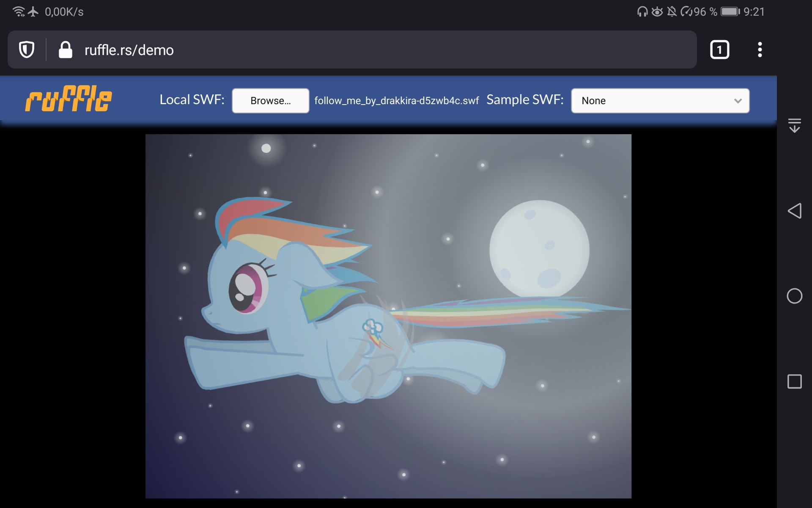
Task: Open the browser overflow menu
Action: click(760, 50)
